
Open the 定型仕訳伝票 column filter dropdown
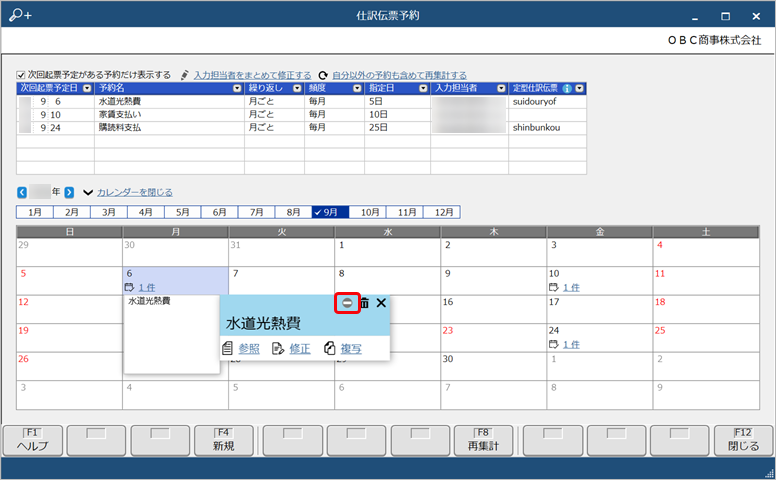580,89
